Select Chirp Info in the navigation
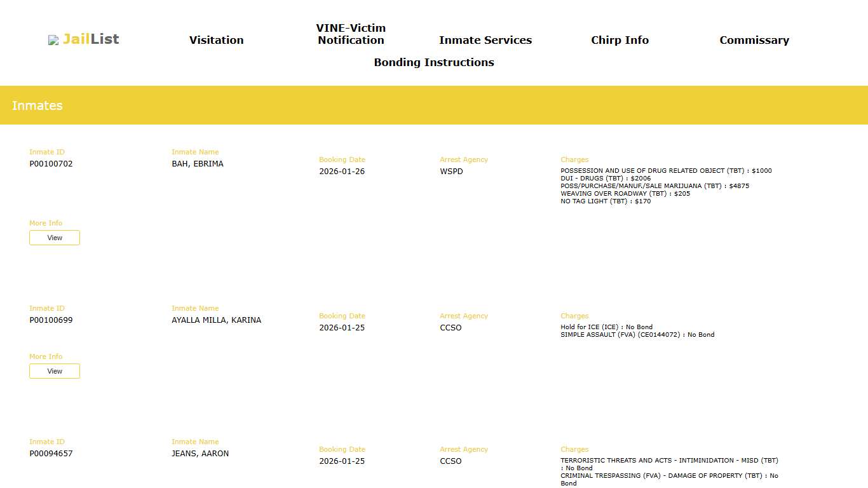868x488 pixels. click(620, 40)
